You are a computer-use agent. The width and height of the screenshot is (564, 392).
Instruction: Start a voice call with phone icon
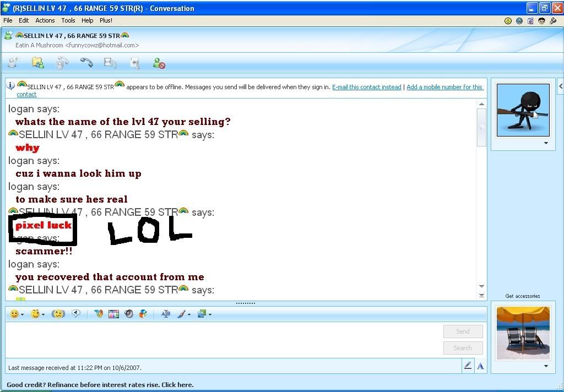coord(86,63)
